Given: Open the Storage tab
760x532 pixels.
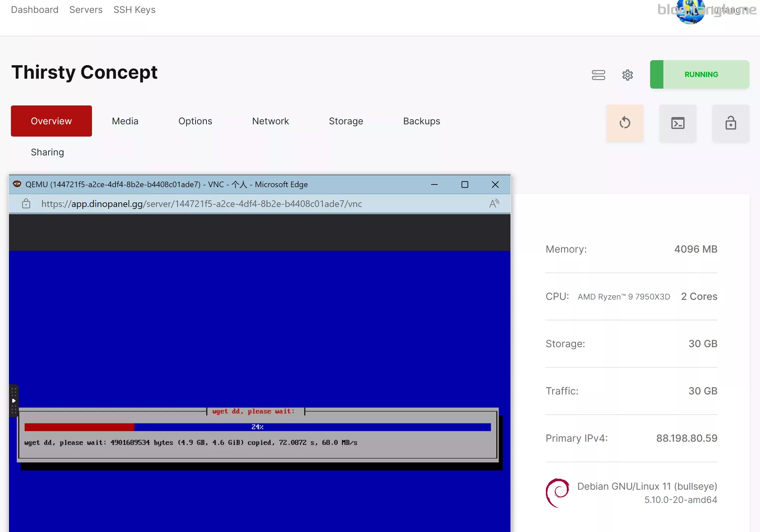Looking at the screenshot, I should tap(346, 121).
